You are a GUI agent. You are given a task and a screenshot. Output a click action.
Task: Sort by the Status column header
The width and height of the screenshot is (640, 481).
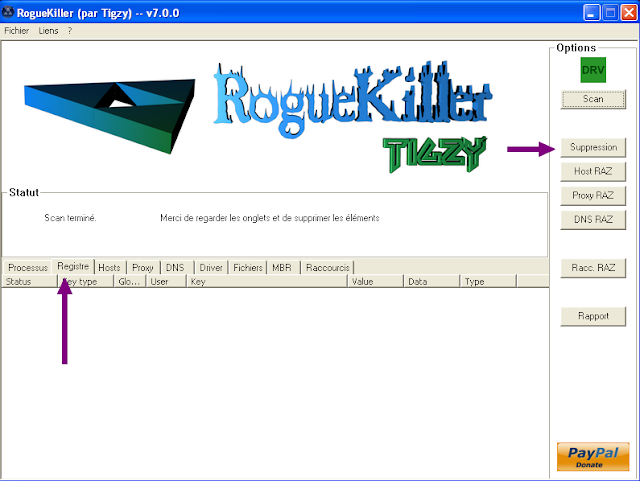click(29, 282)
